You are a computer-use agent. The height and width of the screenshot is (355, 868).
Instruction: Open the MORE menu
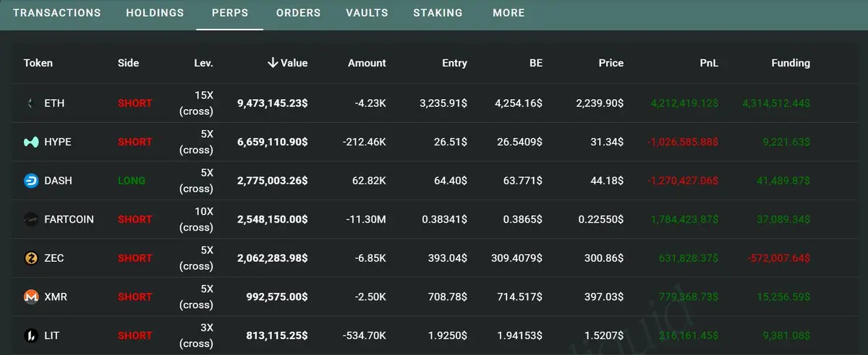click(509, 13)
